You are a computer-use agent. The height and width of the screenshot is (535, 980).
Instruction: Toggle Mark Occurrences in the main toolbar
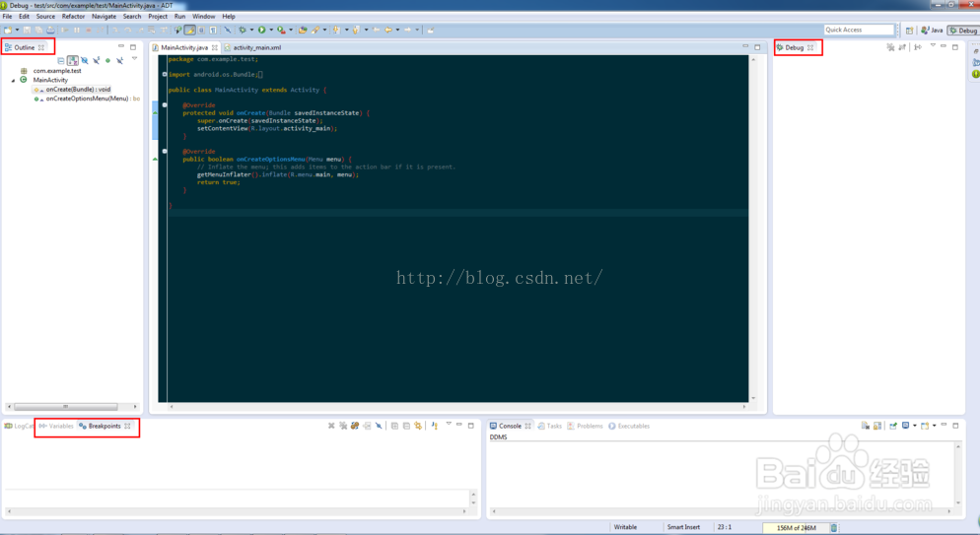tap(190, 30)
